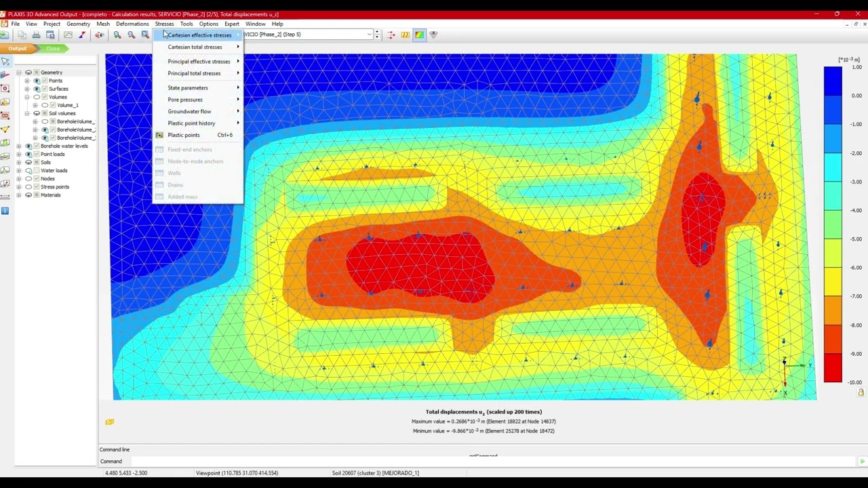Click the step spinner next to phase dropdown
This screenshot has height=488, width=868.
pos(377,35)
